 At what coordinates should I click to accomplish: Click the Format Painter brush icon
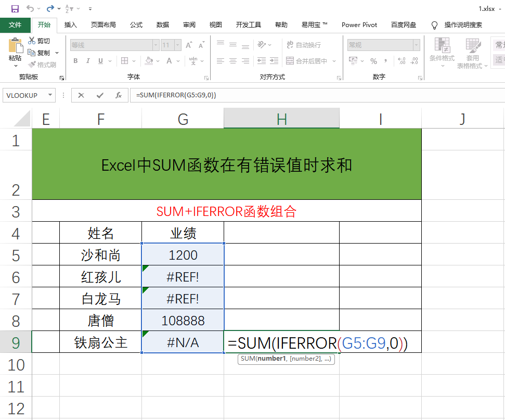[x=32, y=65]
